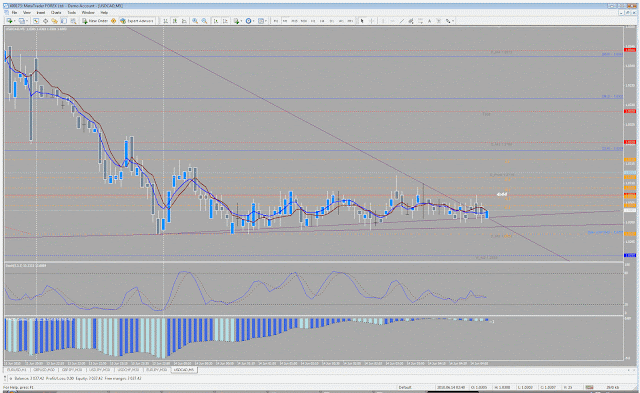Viewport: 640px width, 393px height.
Task: Open the Strategy Tester
Action: 73,21
